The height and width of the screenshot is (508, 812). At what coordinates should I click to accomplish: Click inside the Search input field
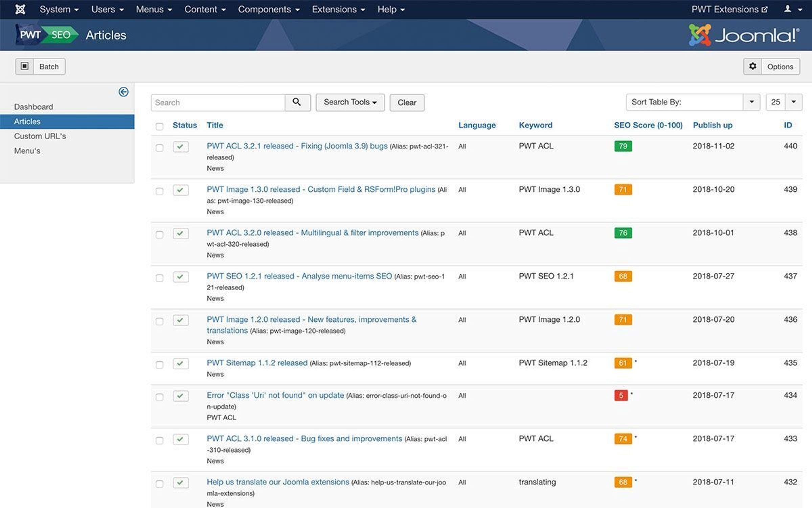(x=217, y=102)
